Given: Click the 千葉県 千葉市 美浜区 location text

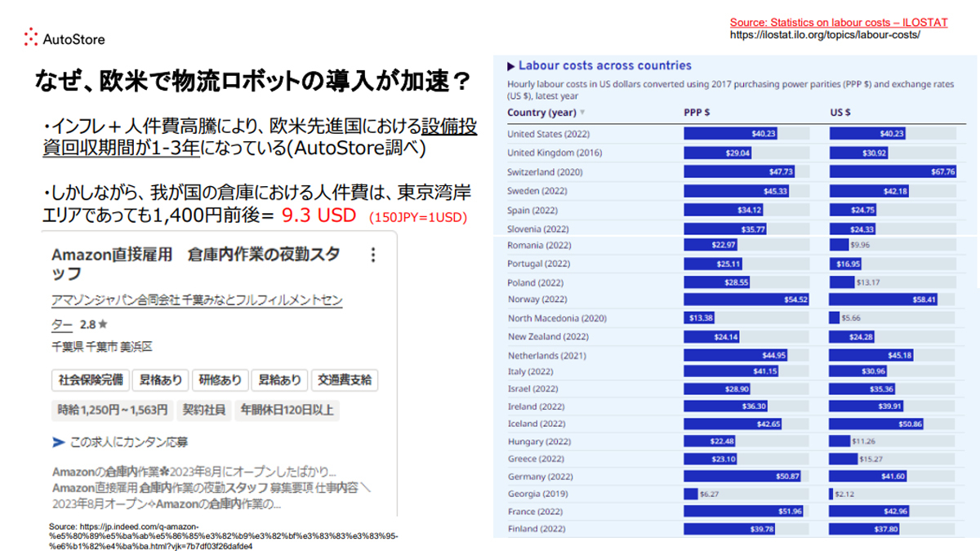Looking at the screenshot, I should [x=102, y=347].
